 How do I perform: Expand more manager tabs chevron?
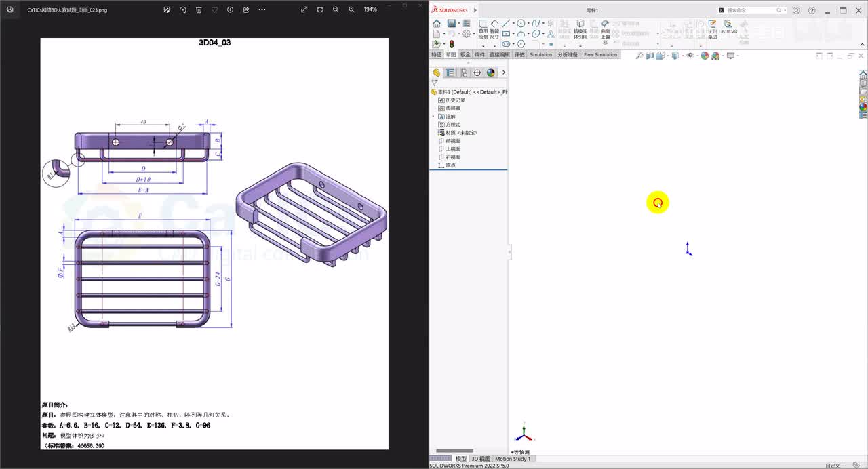point(503,73)
